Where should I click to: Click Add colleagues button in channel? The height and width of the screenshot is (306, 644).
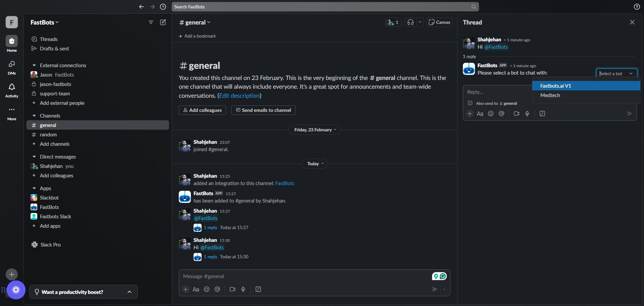(x=202, y=110)
